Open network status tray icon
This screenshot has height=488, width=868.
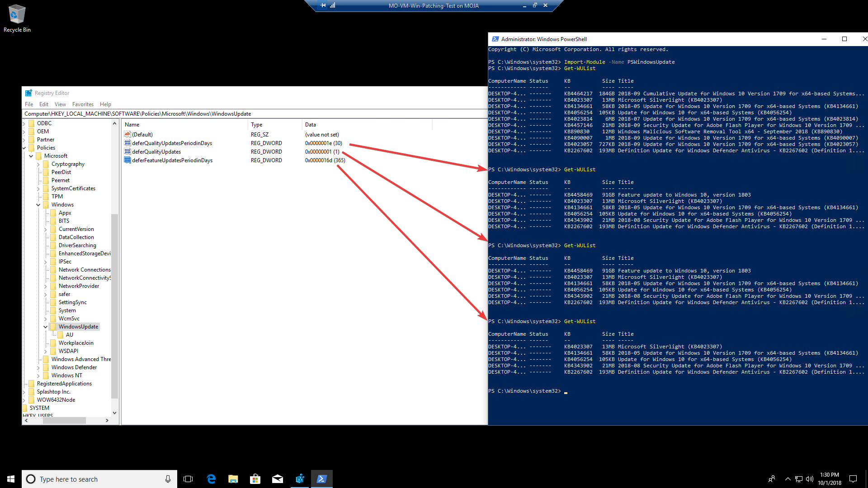pyautogui.click(x=799, y=479)
